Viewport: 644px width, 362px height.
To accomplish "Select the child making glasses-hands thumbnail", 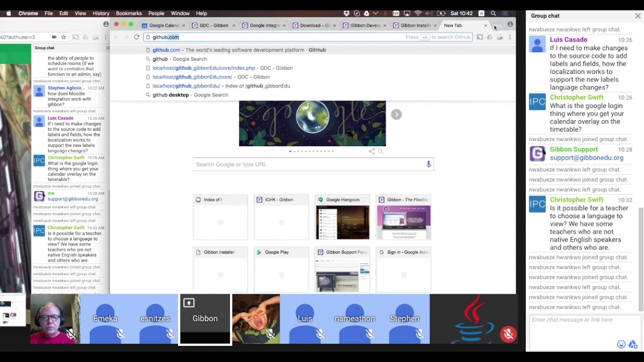I will pos(256,319).
